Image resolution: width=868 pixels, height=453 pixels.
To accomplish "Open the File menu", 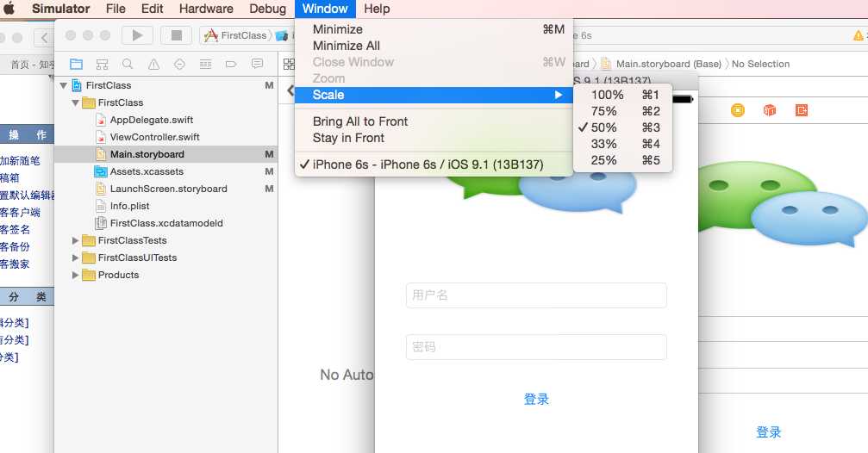I will click(x=116, y=9).
